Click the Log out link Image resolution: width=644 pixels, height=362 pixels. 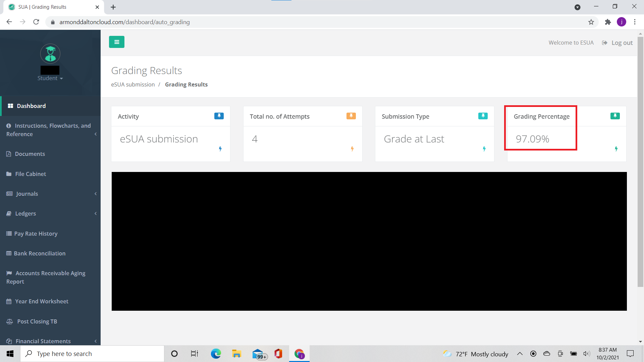[x=622, y=43]
